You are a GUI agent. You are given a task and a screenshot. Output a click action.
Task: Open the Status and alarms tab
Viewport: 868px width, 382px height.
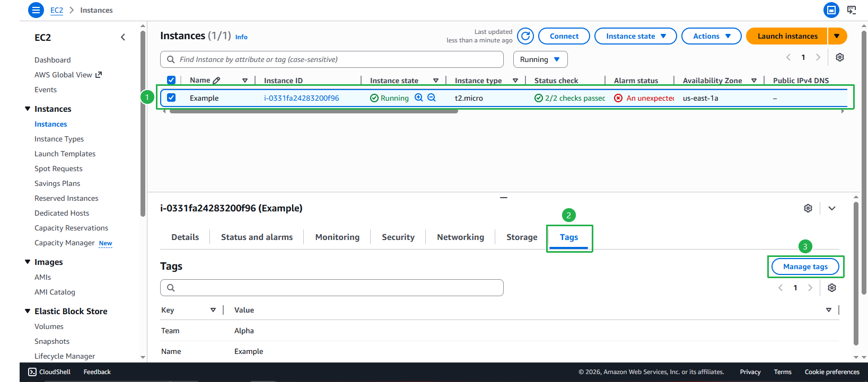click(257, 237)
